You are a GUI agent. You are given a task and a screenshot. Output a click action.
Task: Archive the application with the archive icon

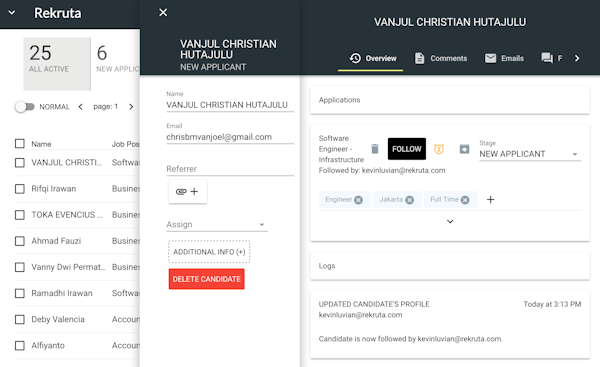pyautogui.click(x=464, y=149)
